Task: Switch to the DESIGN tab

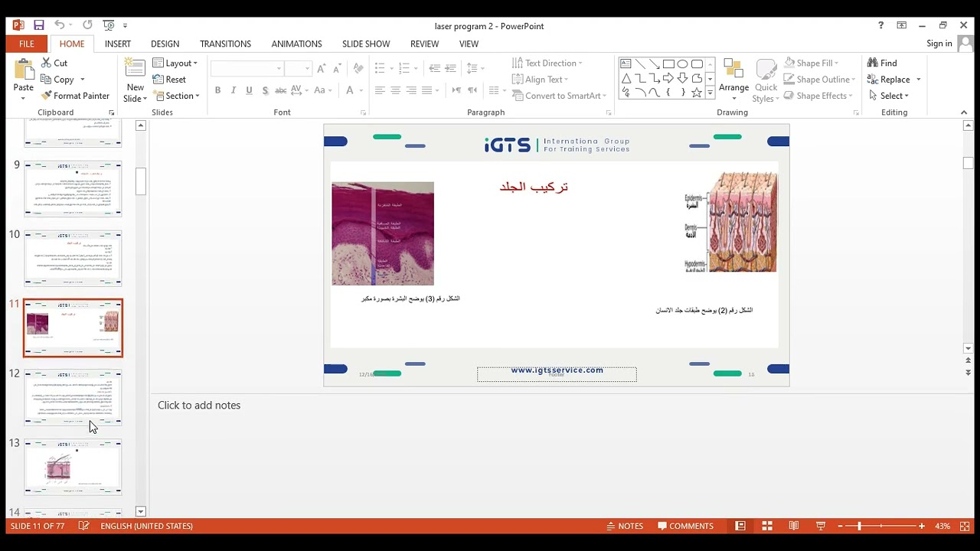Action: (x=165, y=44)
